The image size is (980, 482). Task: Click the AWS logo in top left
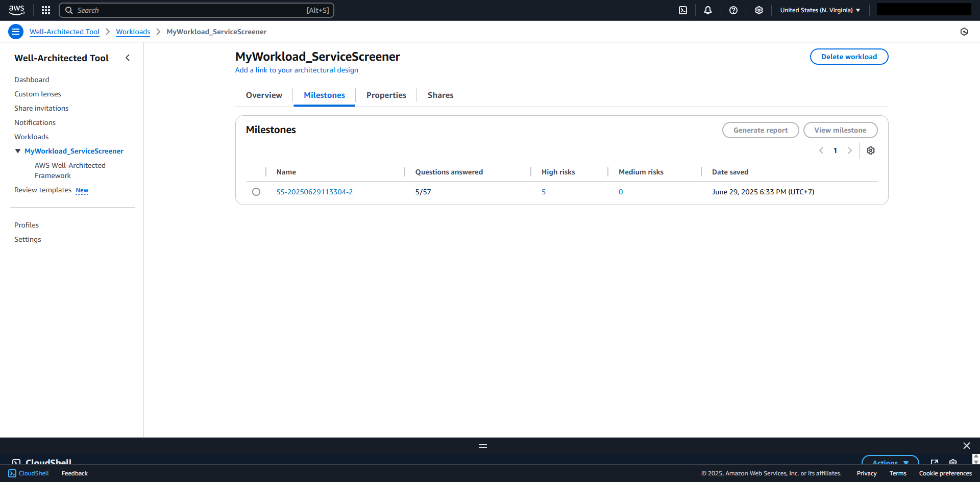click(x=16, y=10)
